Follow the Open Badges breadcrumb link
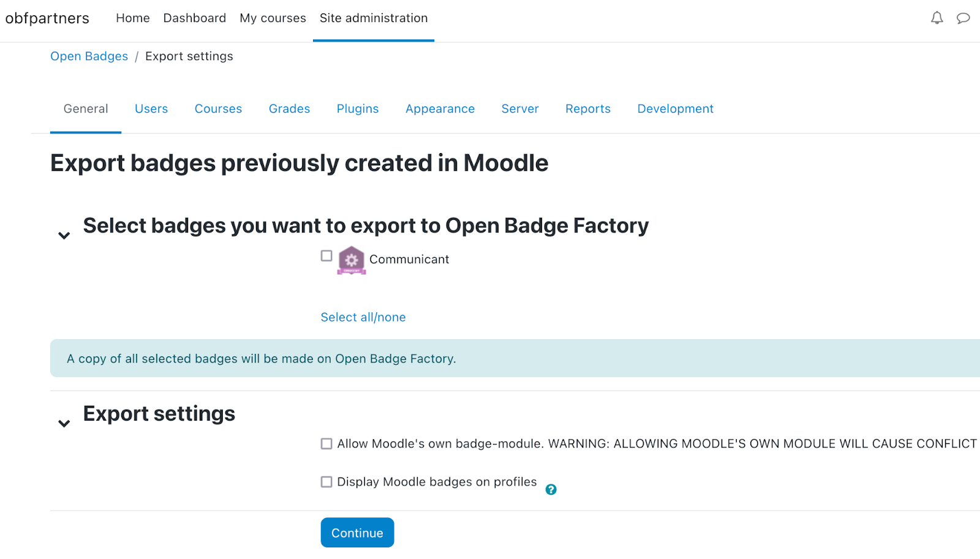The height and width of the screenshot is (559, 980). [89, 56]
